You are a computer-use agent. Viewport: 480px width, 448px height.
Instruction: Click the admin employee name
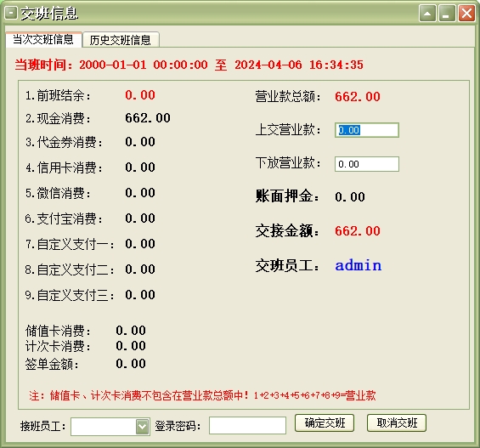[x=359, y=265]
